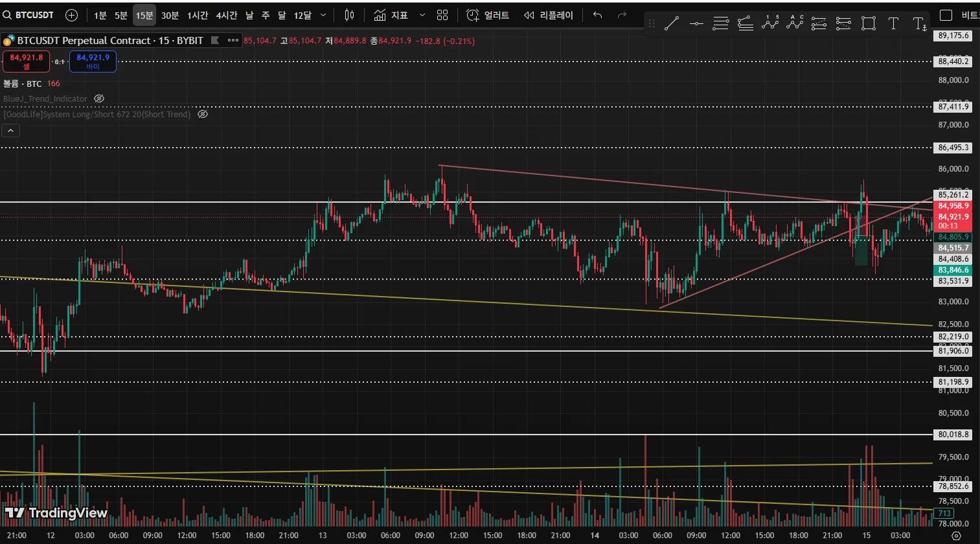The image size is (980, 544).
Task: Select the long position drawing tool
Action: [819, 24]
